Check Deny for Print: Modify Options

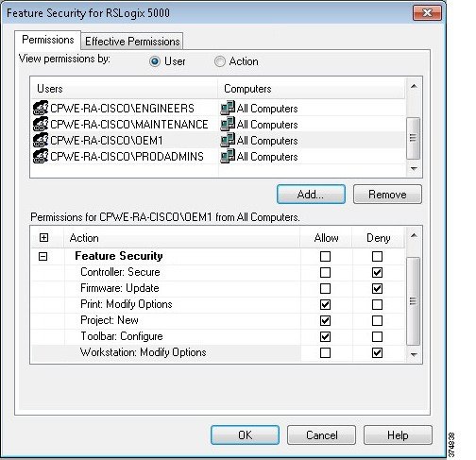[x=377, y=304]
